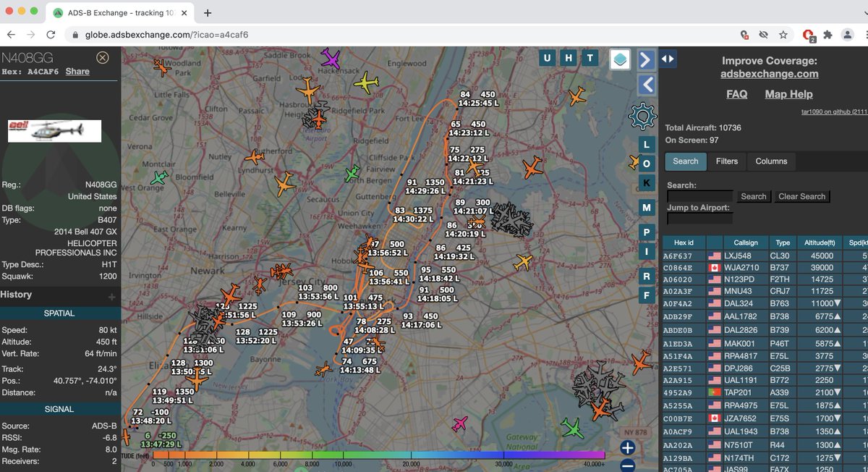Bookmark this page with star icon
The height and width of the screenshot is (472, 868).
[783, 35]
